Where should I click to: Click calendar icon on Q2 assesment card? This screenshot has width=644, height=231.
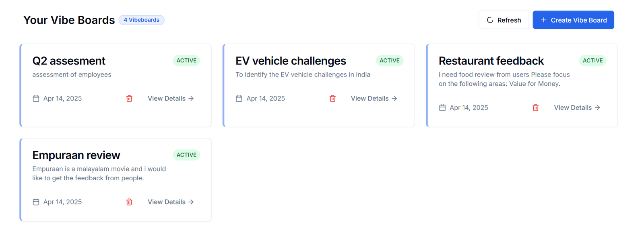[36, 99]
